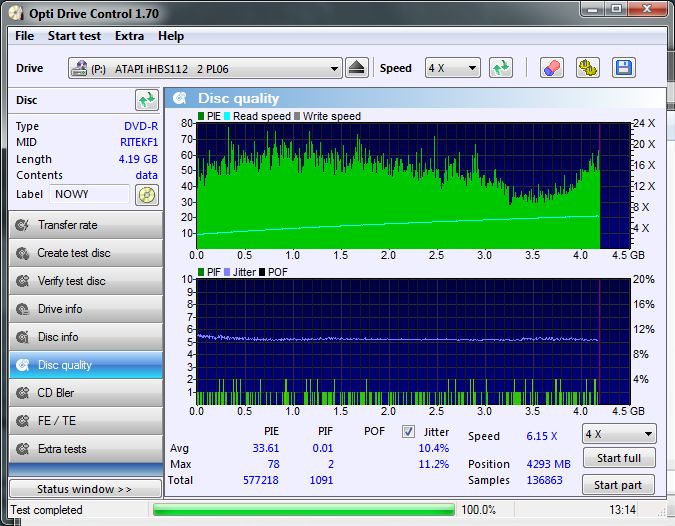Click the Transfer rate disc icon
The height and width of the screenshot is (526, 675).
click(x=22, y=225)
